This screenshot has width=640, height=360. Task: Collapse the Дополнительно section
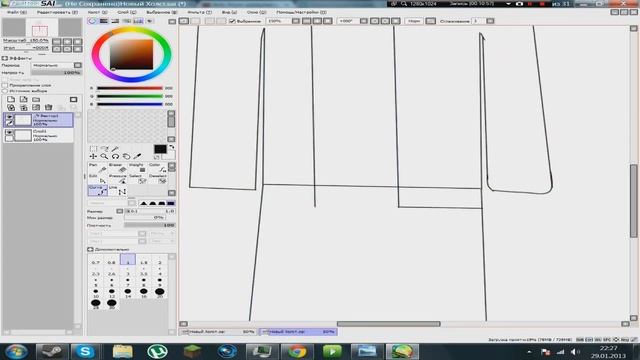point(90,249)
